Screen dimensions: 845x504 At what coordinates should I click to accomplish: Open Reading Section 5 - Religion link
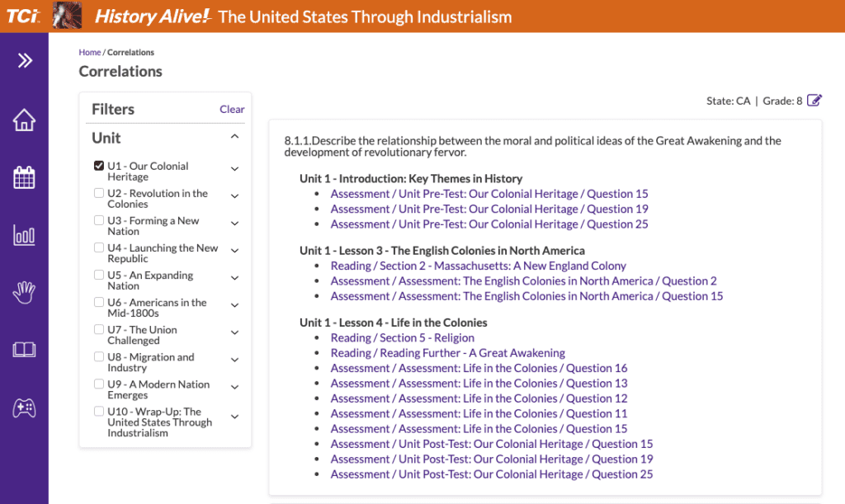pyautogui.click(x=403, y=338)
